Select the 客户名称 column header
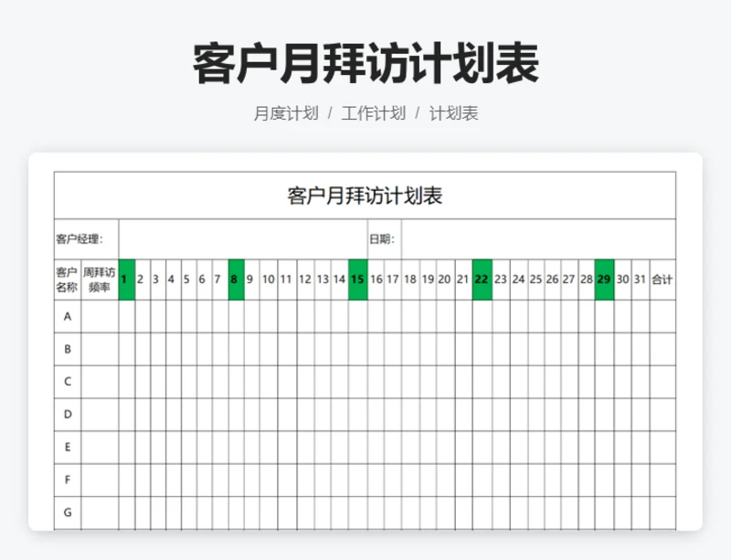Image resolution: width=731 pixels, height=560 pixels. (x=68, y=280)
